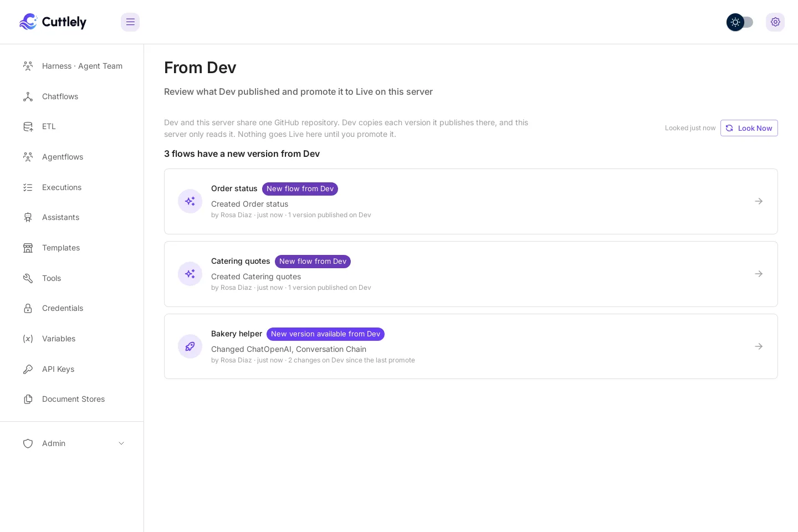Select Agentflows menu entry
The height and width of the screenshot is (532, 798).
coord(72,157)
